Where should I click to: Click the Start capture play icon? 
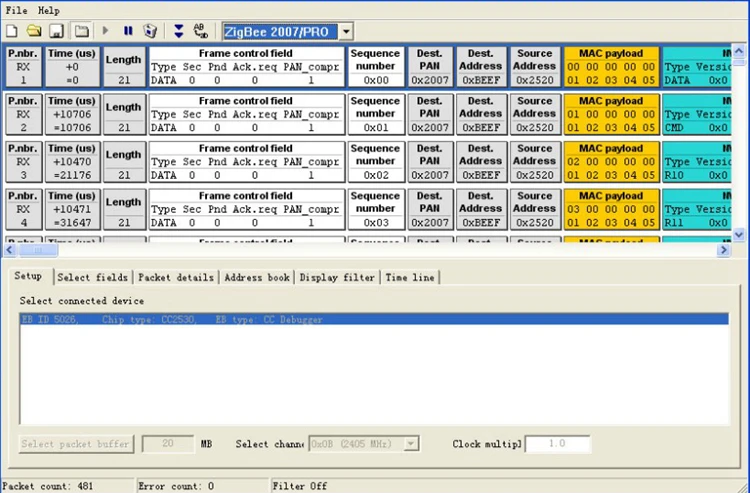107,31
